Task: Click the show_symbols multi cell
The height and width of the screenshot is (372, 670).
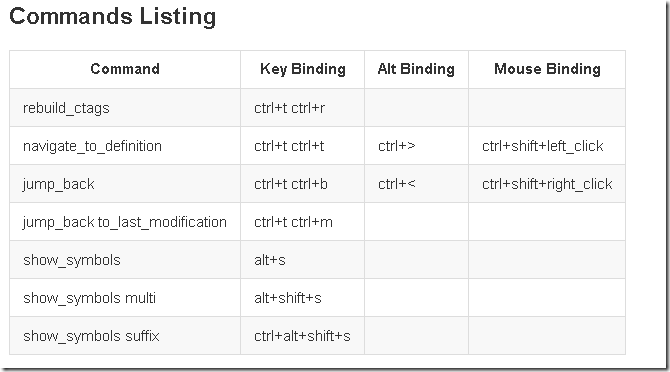Action: tap(125, 298)
